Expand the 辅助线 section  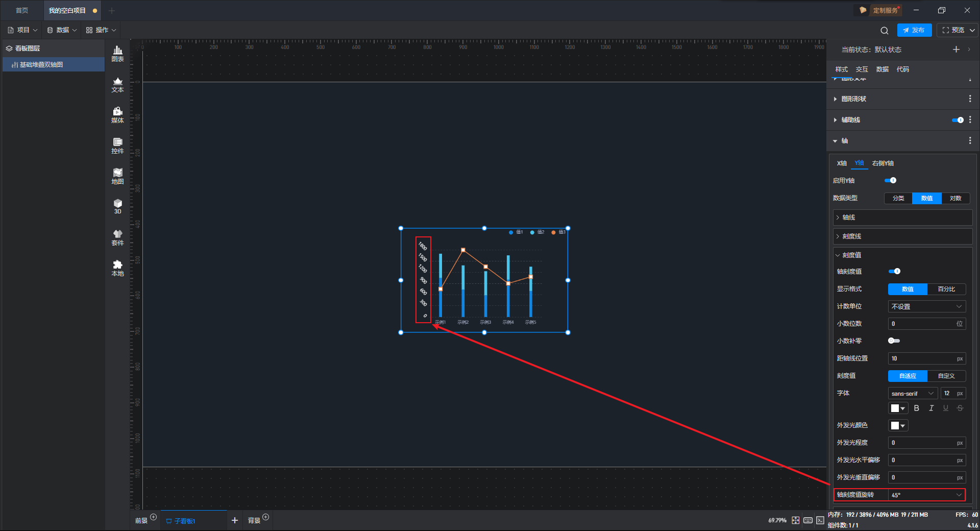835,119
